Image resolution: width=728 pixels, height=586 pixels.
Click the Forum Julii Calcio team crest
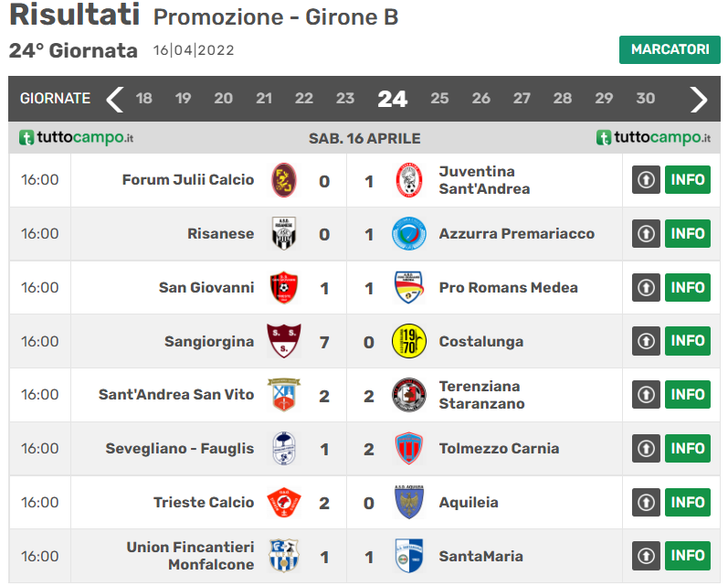(x=284, y=180)
